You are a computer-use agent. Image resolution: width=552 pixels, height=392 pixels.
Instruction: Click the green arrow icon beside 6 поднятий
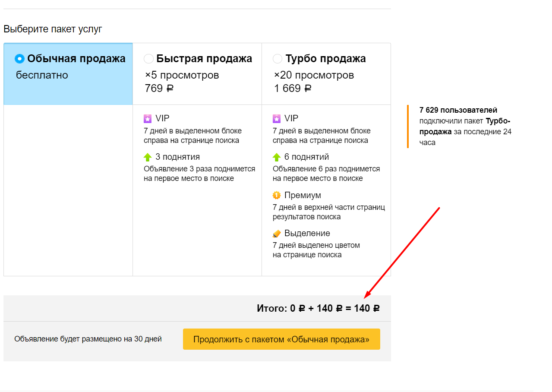coord(277,157)
